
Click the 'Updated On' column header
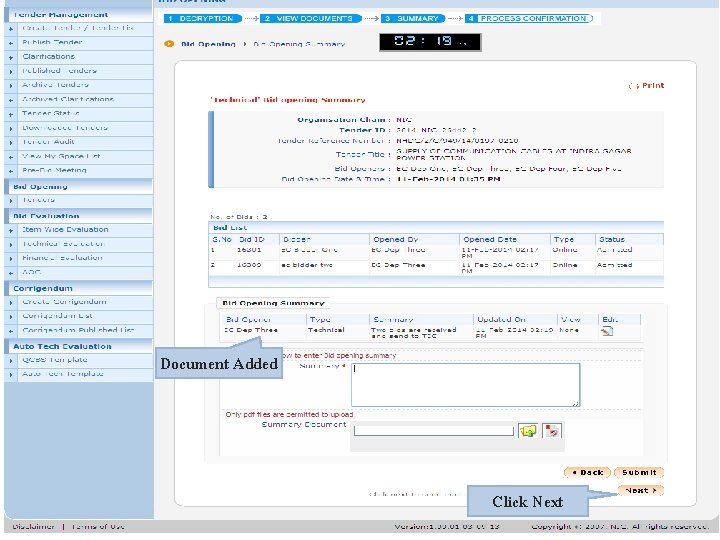[x=501, y=320]
